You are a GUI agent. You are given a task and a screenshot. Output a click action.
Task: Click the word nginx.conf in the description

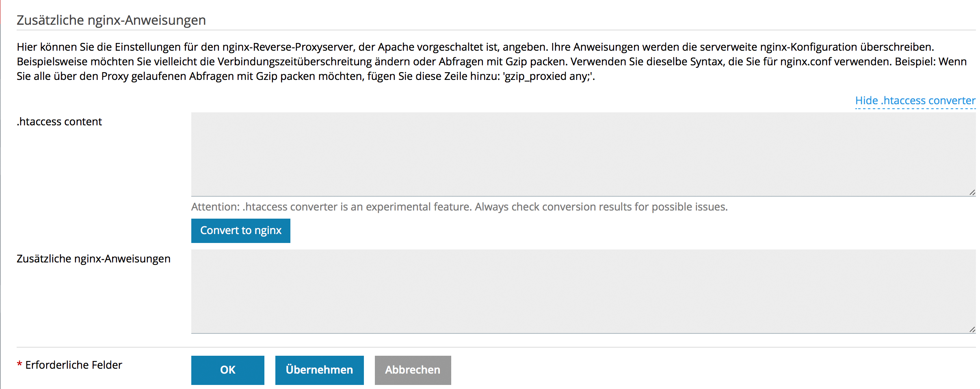(805, 62)
